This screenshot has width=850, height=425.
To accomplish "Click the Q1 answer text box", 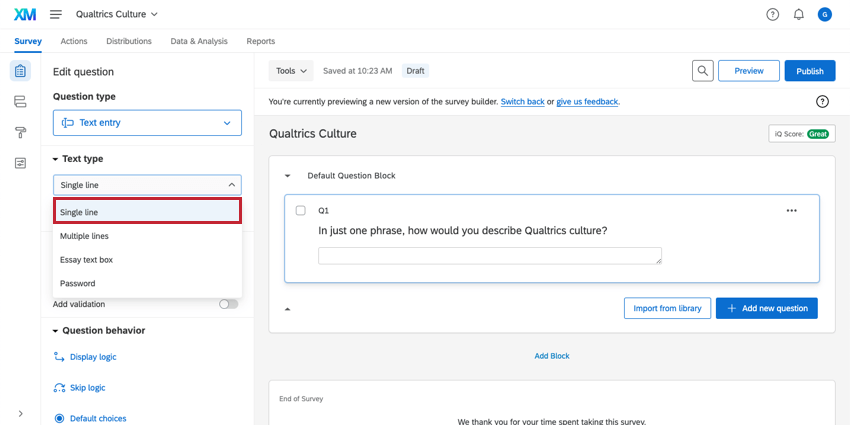I will pyautogui.click(x=490, y=256).
